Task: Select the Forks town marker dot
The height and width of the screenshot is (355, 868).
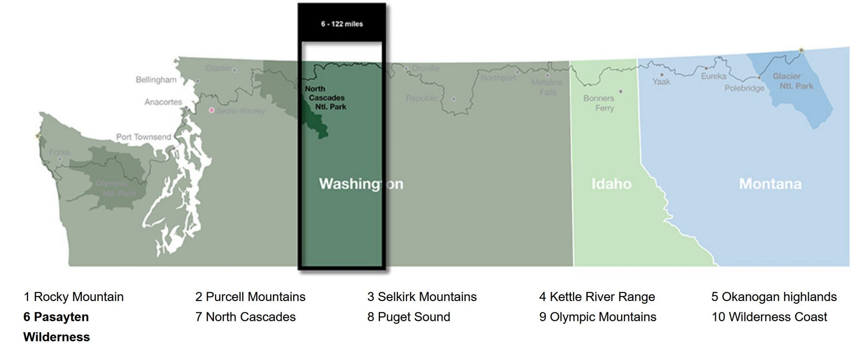Action: pyautogui.click(x=60, y=159)
